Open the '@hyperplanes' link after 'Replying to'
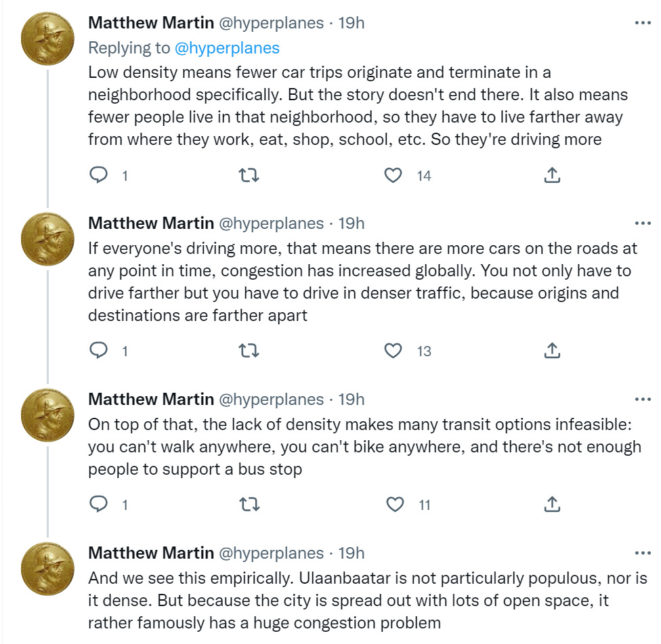 227,47
